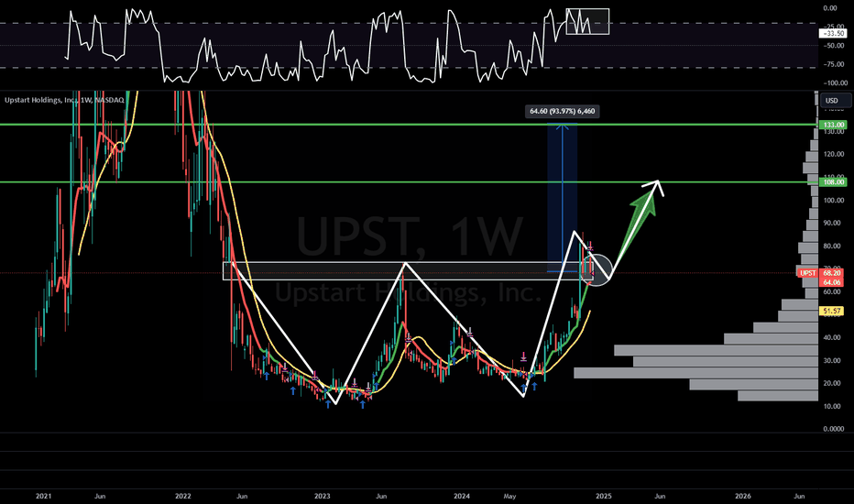854x504 pixels.
Task: Click the 20.00 price scale label
Action: [833, 383]
